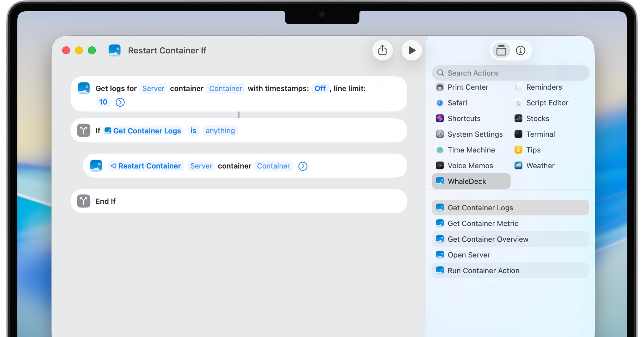Image resolution: width=644 pixels, height=337 pixels.
Task: Open Print Center actions
Action: (x=468, y=87)
